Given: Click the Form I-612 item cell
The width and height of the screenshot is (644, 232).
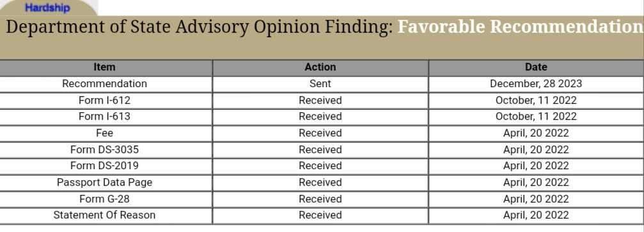Looking at the screenshot, I should coord(104,101).
